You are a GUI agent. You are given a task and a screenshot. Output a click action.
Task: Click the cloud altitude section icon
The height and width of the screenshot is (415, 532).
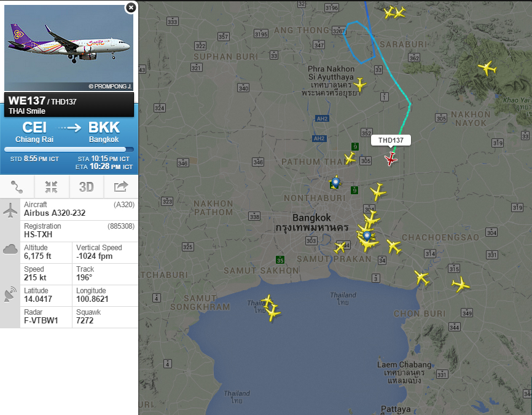pyautogui.click(x=10, y=249)
